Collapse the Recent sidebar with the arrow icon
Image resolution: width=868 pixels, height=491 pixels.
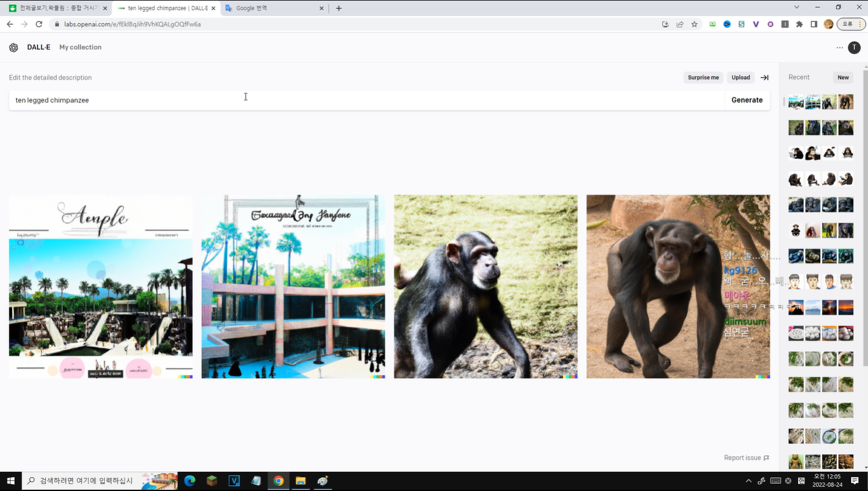pyautogui.click(x=764, y=77)
